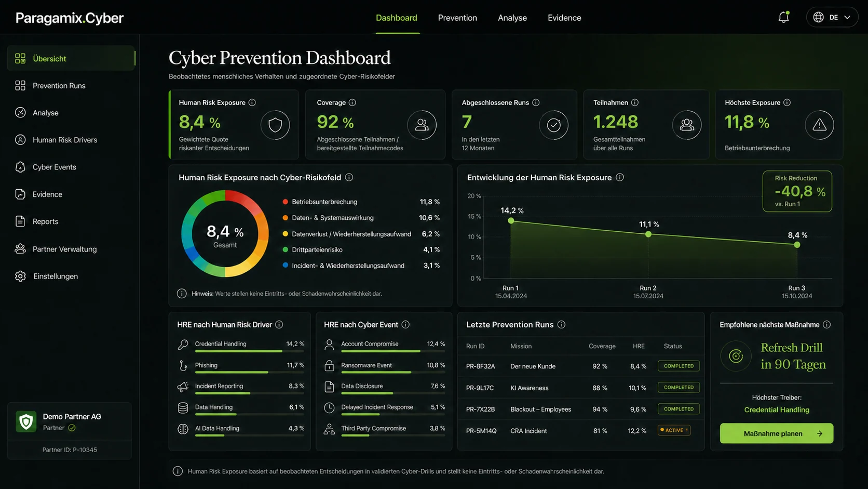Click the Partner Verwaltung people icon
Screen dimensions: 868x489
20,249
